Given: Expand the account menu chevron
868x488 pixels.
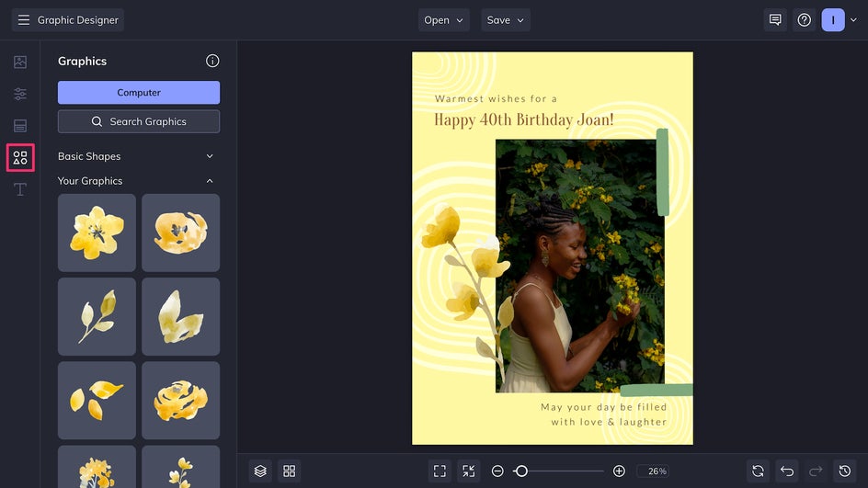Looking at the screenshot, I should (853, 20).
